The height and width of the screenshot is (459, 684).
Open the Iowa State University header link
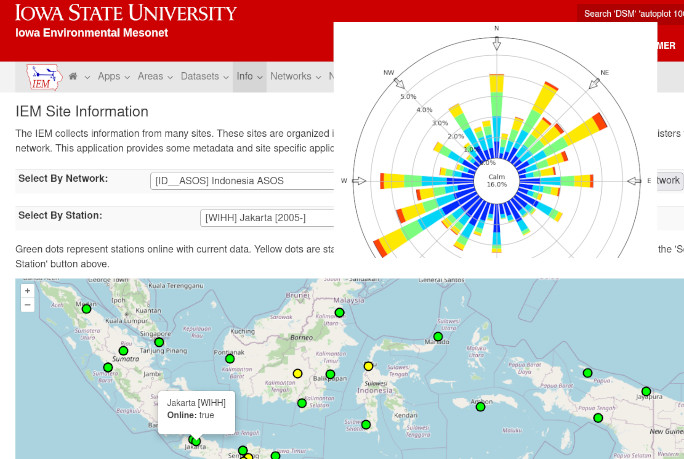coord(126,13)
